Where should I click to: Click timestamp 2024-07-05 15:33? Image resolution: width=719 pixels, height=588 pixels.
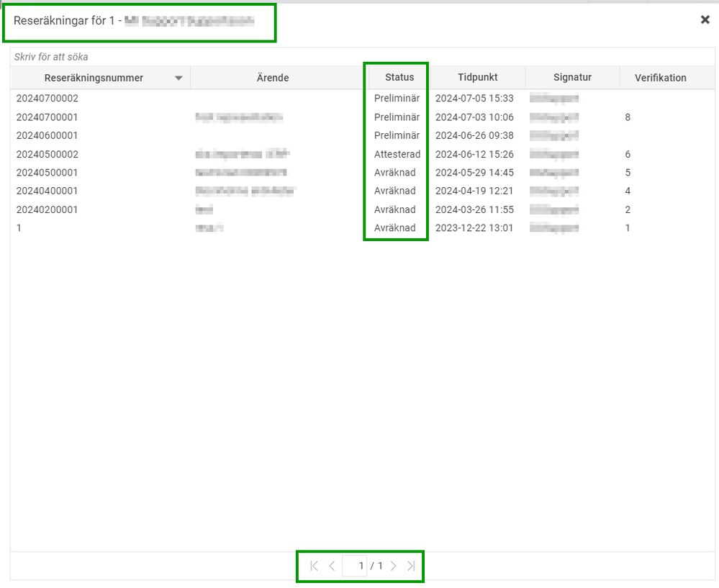[474, 98]
